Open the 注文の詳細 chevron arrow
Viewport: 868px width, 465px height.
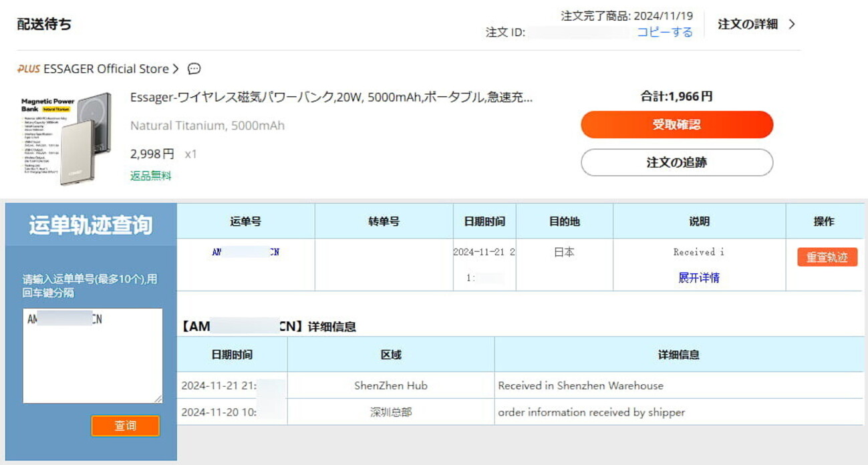point(792,24)
